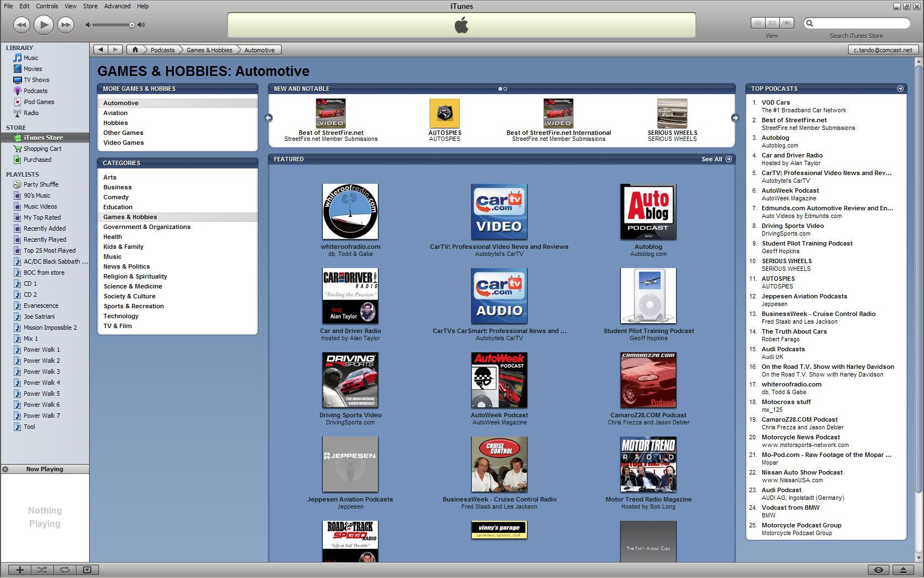The image size is (924, 578).
Task: Select Technology category
Action: pyautogui.click(x=121, y=316)
